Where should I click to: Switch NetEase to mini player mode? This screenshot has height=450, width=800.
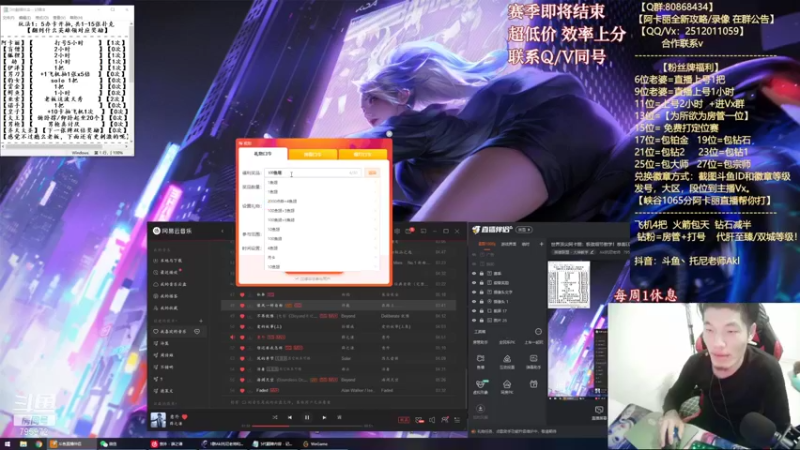[423, 231]
